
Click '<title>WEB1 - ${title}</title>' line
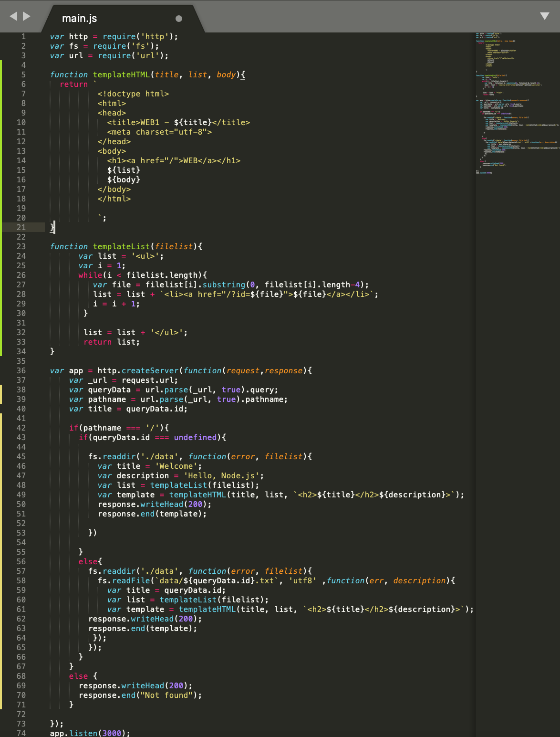(178, 122)
